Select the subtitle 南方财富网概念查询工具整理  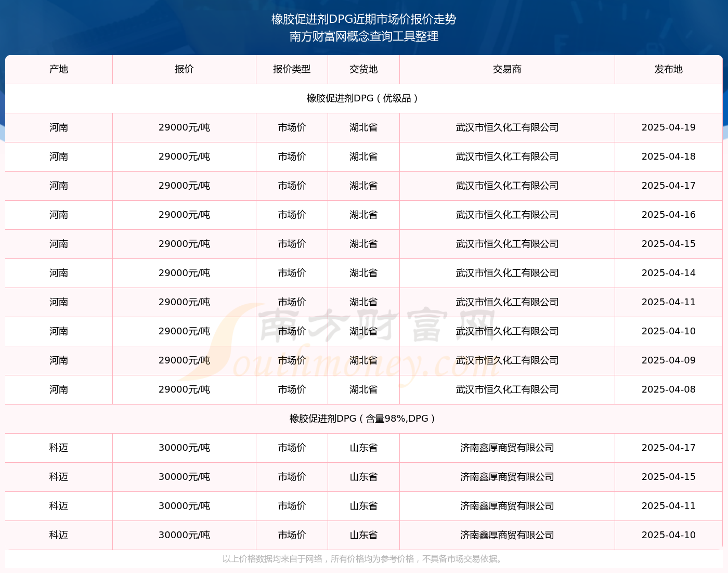[364, 36]
